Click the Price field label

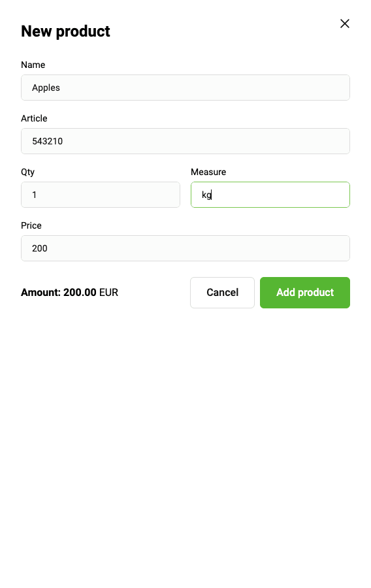[x=31, y=226]
